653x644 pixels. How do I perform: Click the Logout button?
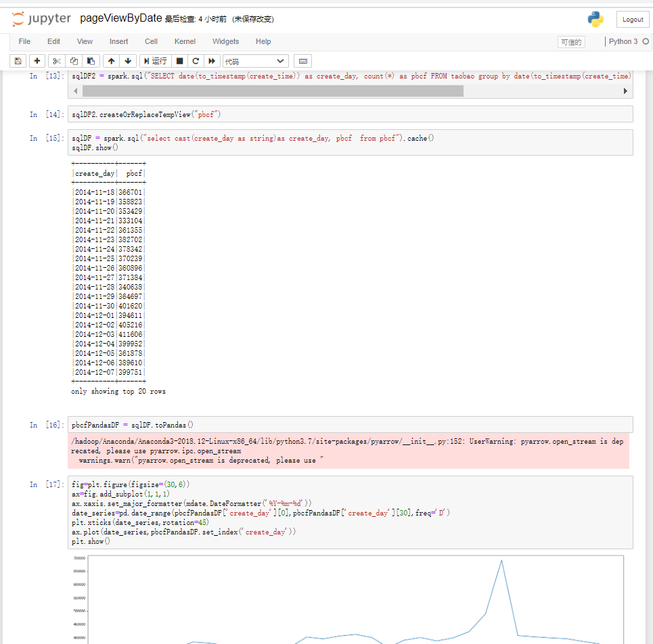click(x=633, y=20)
